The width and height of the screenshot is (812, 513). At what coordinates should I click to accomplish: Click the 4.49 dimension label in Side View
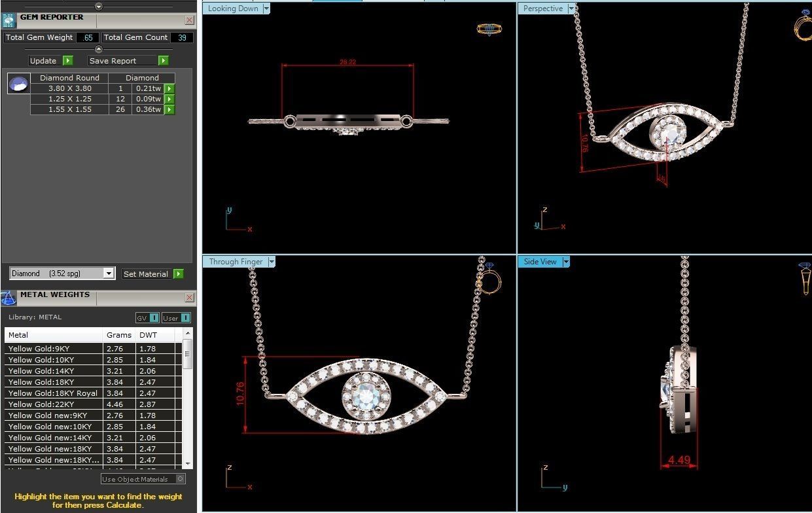[679, 460]
